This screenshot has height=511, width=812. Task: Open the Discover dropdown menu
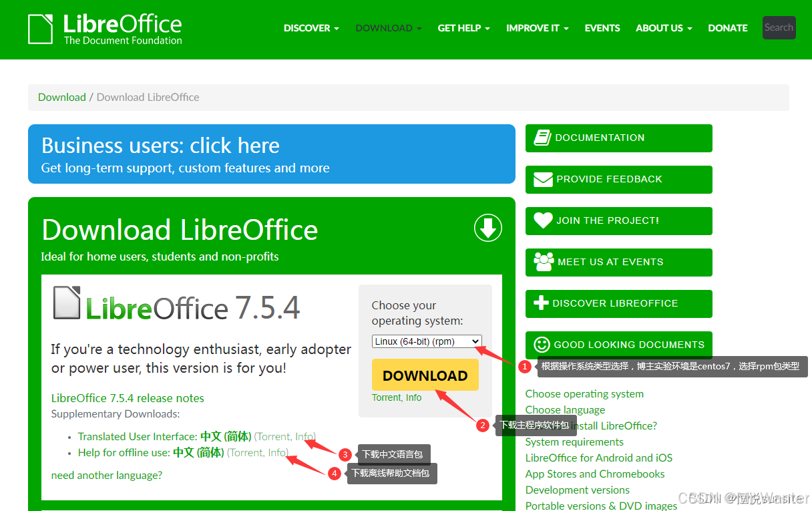[x=311, y=28]
